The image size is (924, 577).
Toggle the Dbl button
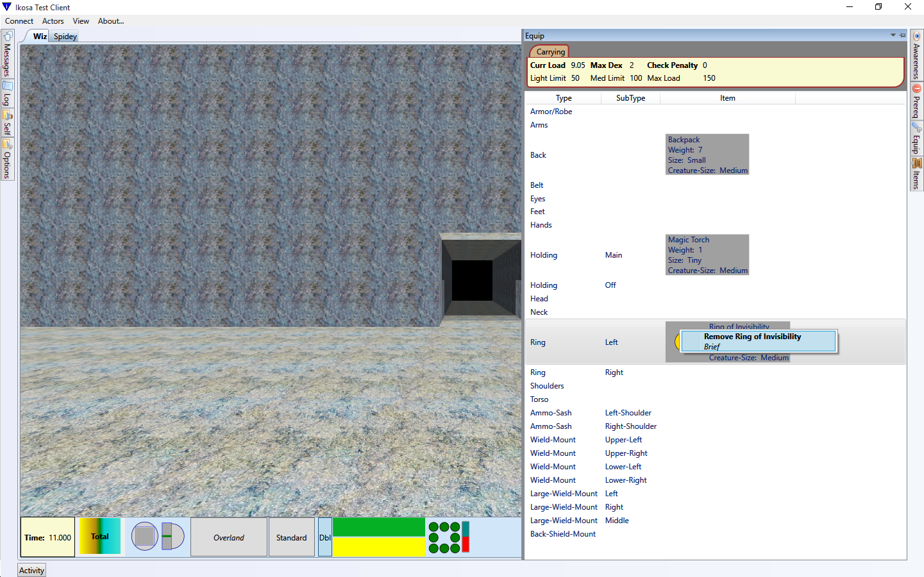(325, 537)
